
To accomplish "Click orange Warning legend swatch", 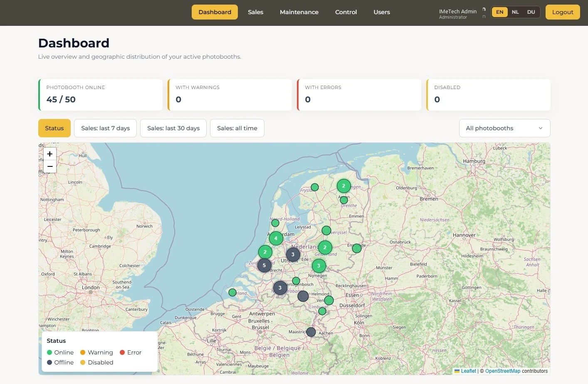I will coord(83,352).
